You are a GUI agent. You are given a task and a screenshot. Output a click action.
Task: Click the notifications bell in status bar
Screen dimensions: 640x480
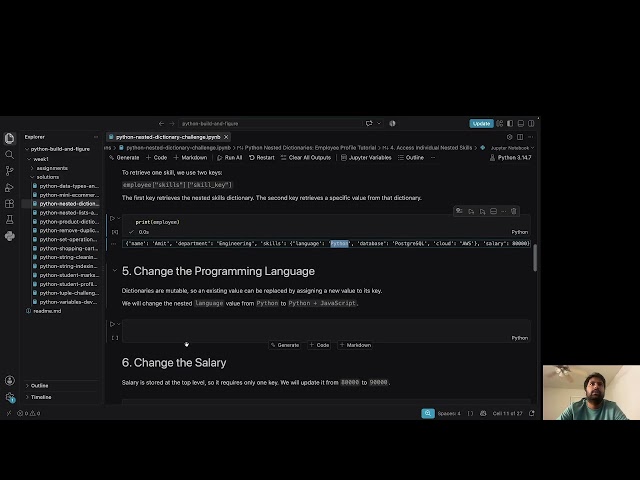(x=531, y=413)
